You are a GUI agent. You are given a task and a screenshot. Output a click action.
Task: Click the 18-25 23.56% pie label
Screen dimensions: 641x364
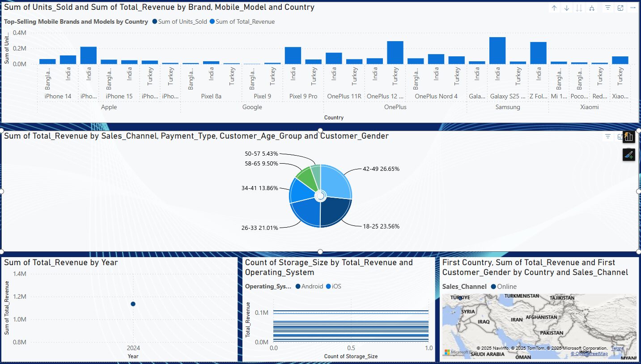381,226
